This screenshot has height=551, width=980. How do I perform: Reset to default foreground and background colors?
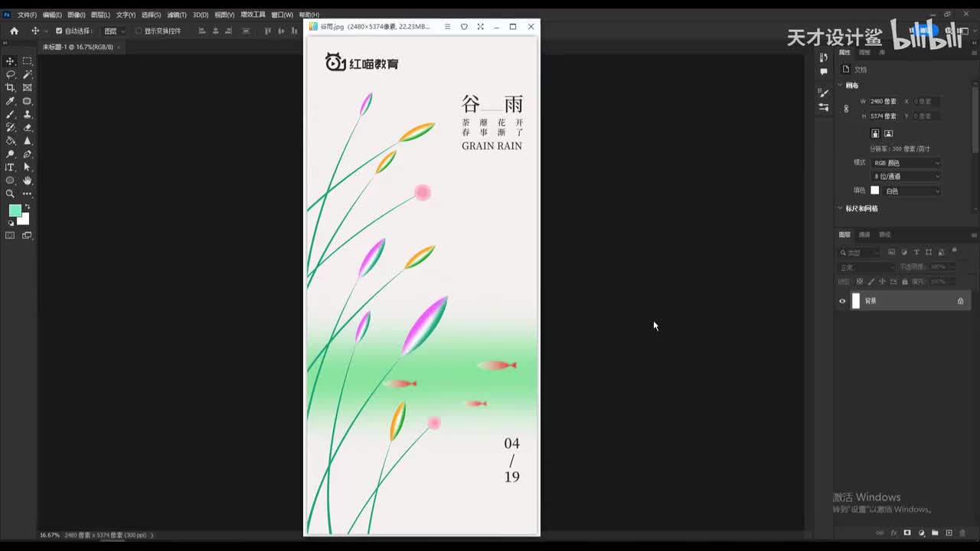(x=11, y=223)
